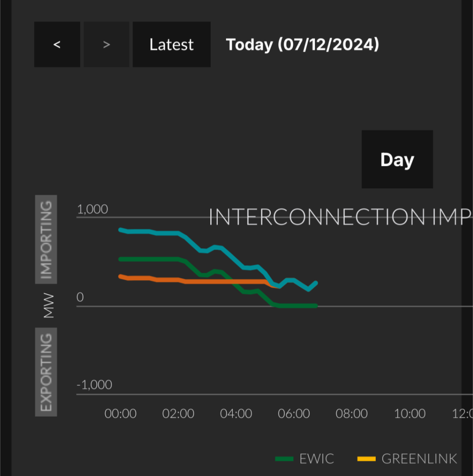Viewport: 473px width, 476px height.
Task: Click the Today (07/12/2024) date heading
Action: 303,45
